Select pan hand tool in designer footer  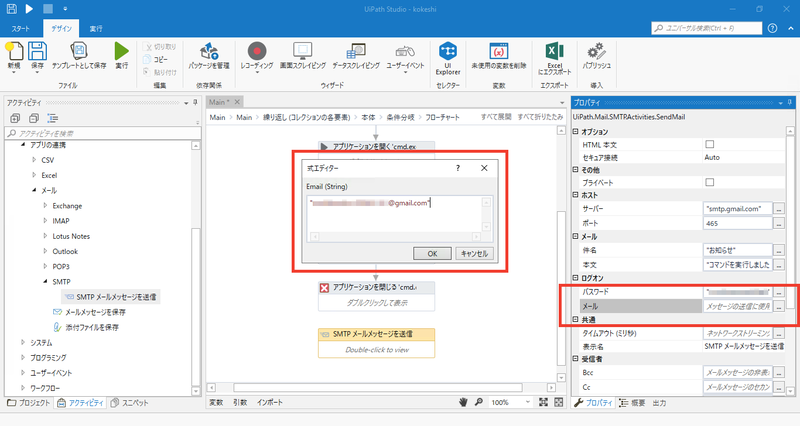coord(463,403)
